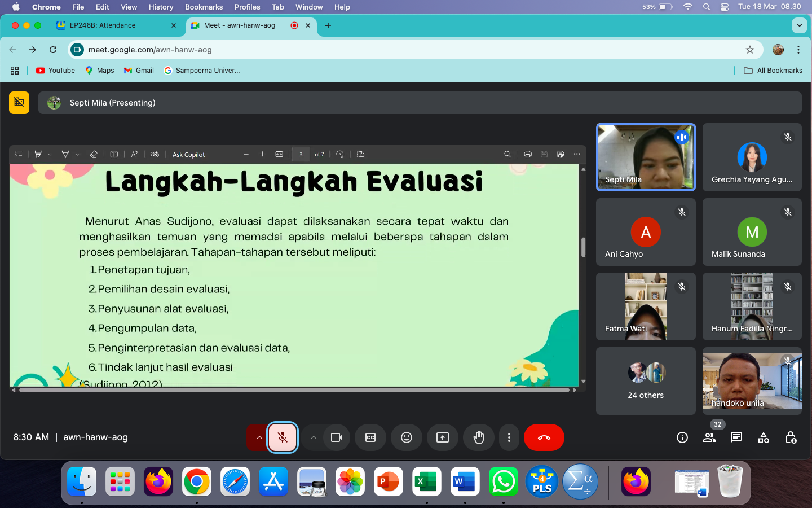The image size is (812, 508).
Task: Open the activities icon
Action: tap(764, 437)
